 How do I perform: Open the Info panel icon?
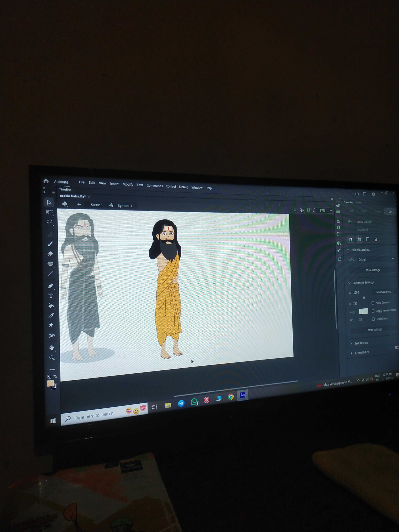pyautogui.click(x=339, y=228)
